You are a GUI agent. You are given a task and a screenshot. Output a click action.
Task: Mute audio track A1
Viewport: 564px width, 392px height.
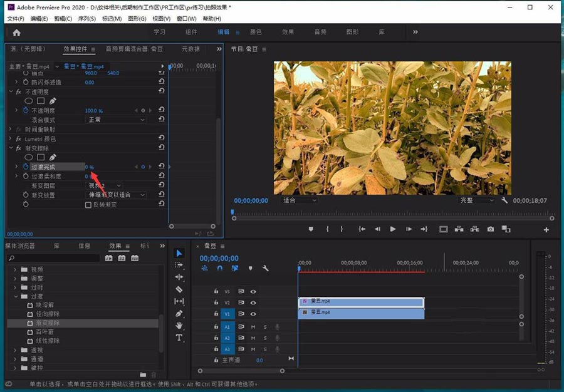(253, 327)
